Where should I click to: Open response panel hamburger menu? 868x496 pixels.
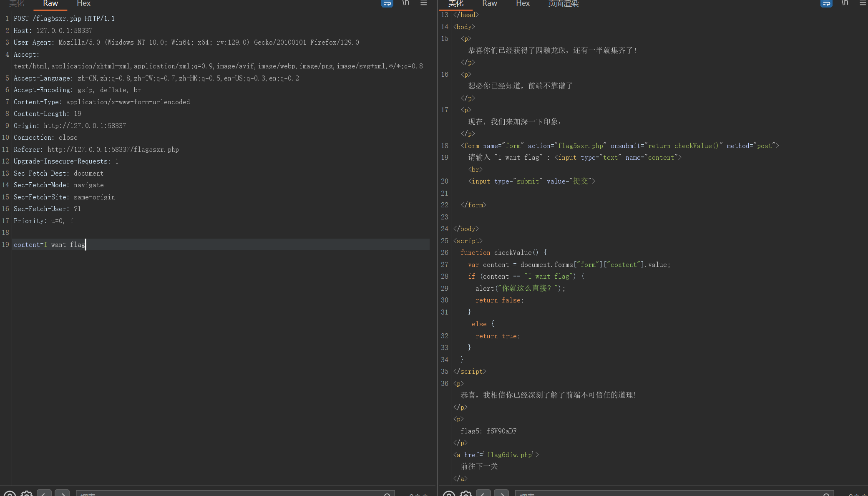[863, 3]
